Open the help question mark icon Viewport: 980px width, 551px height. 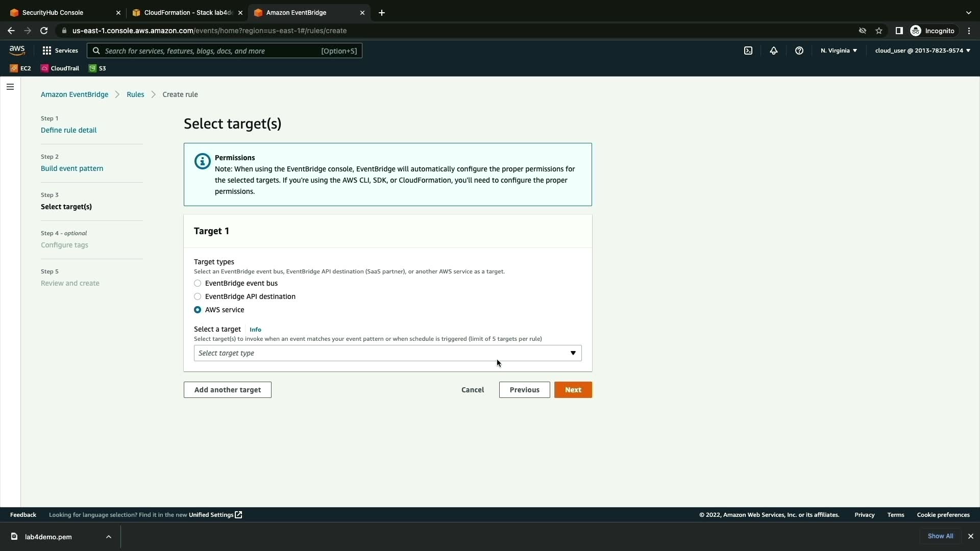[x=799, y=51]
